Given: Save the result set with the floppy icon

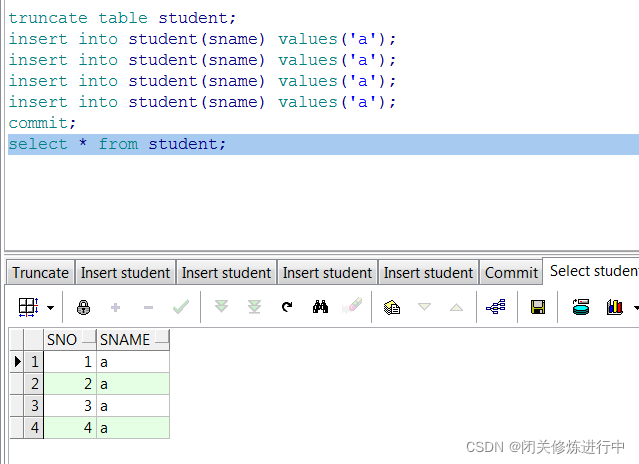Looking at the screenshot, I should pyautogui.click(x=538, y=307).
